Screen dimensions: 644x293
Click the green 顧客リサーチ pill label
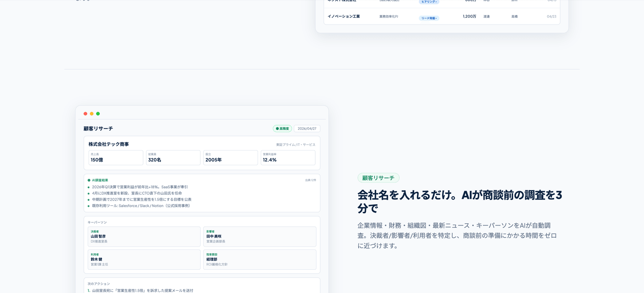tap(378, 178)
